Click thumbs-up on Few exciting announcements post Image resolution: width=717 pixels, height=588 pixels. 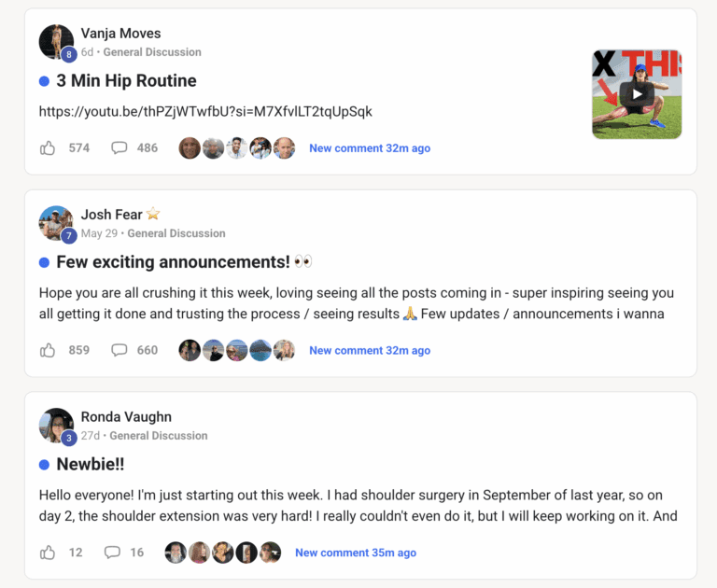tap(48, 350)
